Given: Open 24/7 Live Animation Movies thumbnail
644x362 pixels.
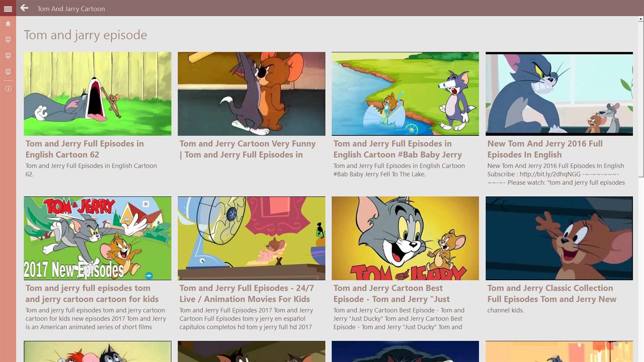Looking at the screenshot, I should pyautogui.click(x=251, y=238).
